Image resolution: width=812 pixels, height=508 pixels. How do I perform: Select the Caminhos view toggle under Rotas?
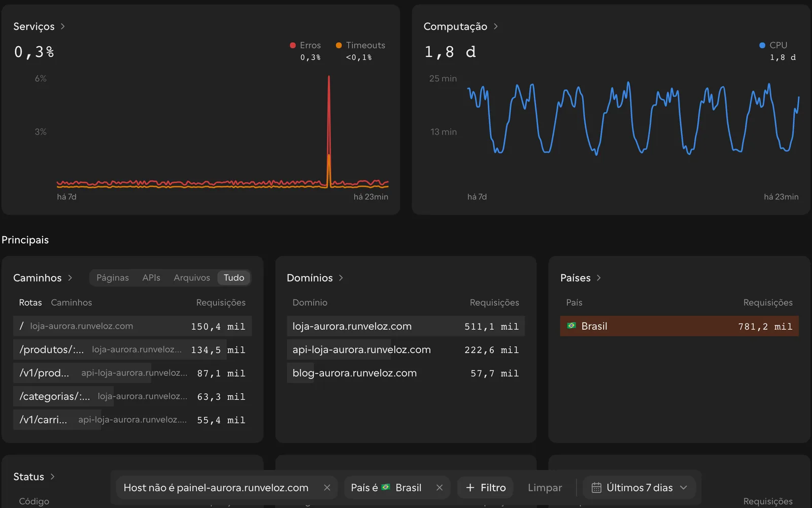(x=72, y=303)
